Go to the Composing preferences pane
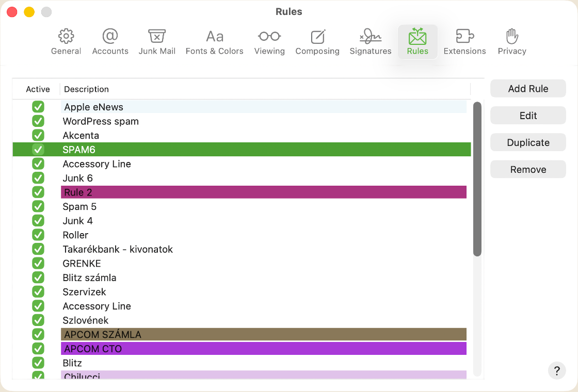This screenshot has width=578, height=392. (317, 42)
